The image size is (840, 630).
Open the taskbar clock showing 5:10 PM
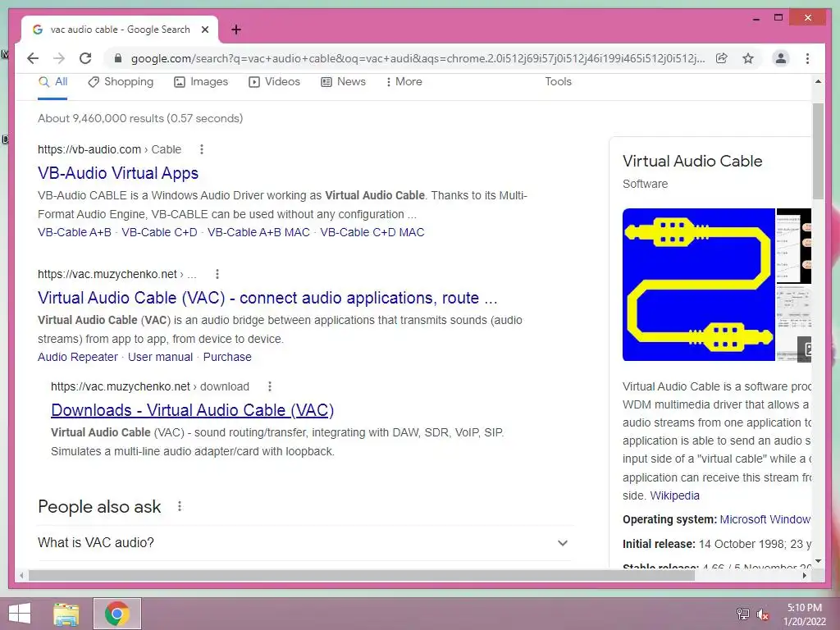(804, 614)
